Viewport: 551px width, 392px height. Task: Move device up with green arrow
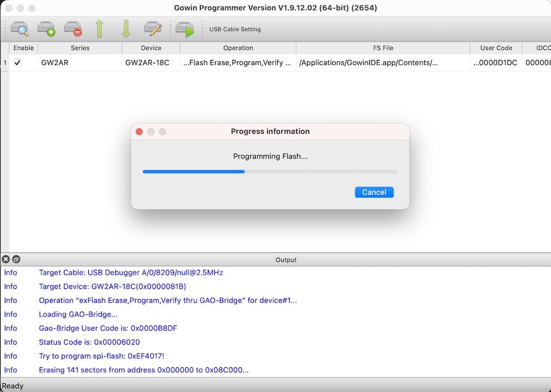[99, 29]
